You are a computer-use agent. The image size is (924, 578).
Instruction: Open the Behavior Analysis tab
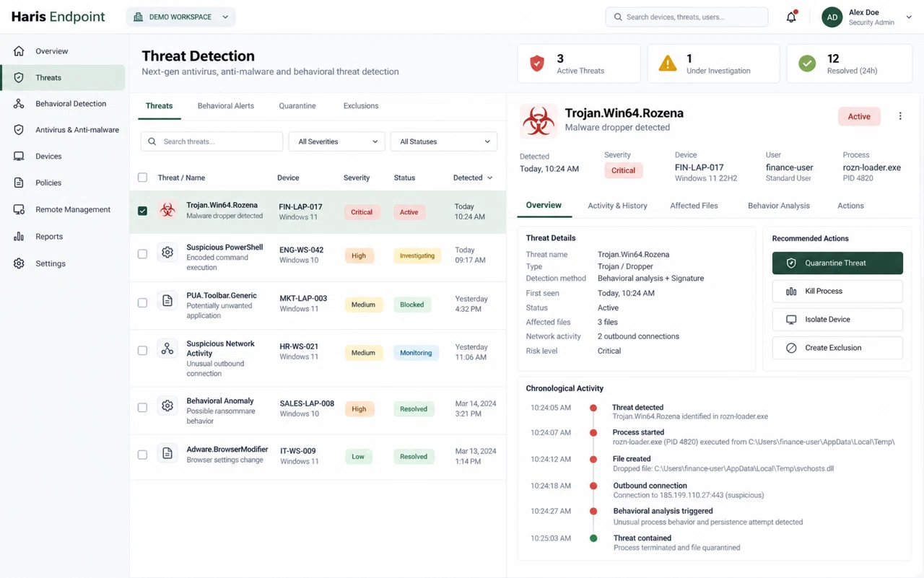point(779,206)
